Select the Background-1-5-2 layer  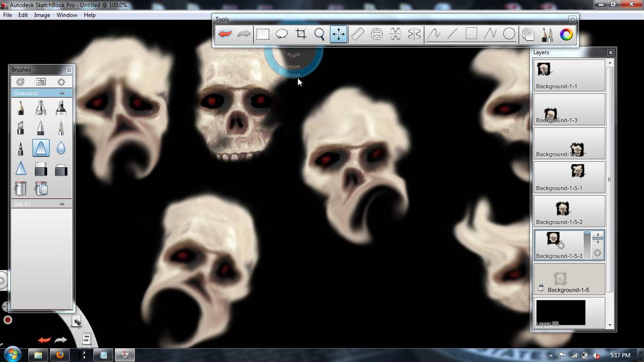(x=569, y=211)
